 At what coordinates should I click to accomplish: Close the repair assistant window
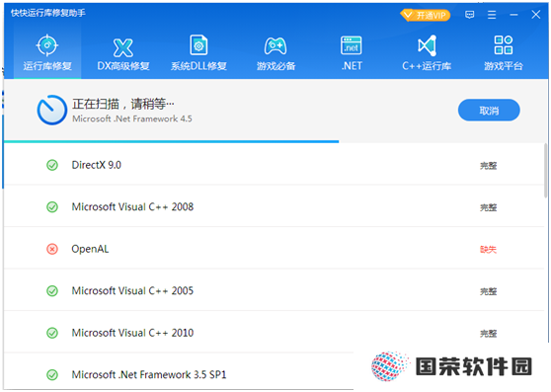point(536,15)
